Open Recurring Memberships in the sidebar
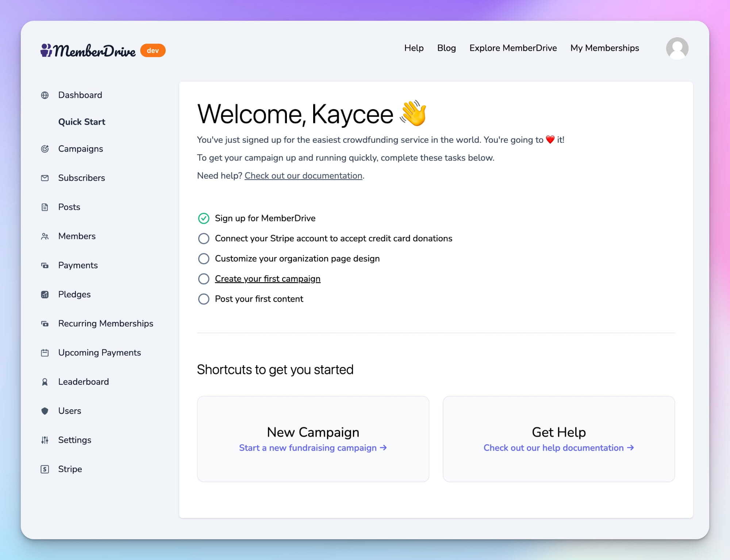This screenshot has width=730, height=560. 106,324
